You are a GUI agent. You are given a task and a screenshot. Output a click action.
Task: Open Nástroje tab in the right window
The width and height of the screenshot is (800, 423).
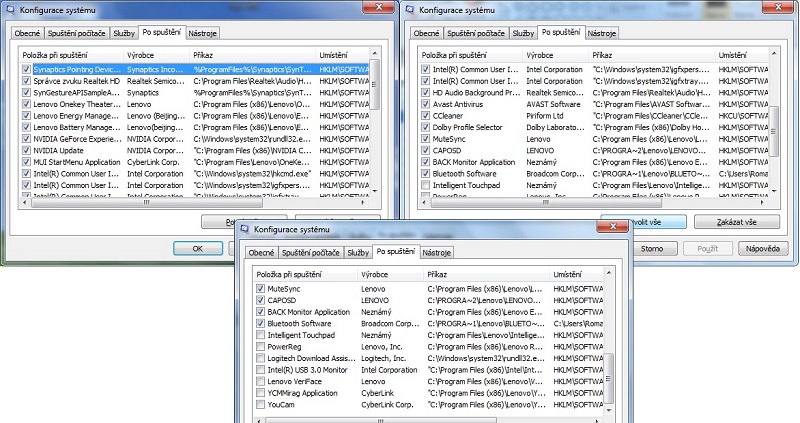pyautogui.click(x=602, y=33)
